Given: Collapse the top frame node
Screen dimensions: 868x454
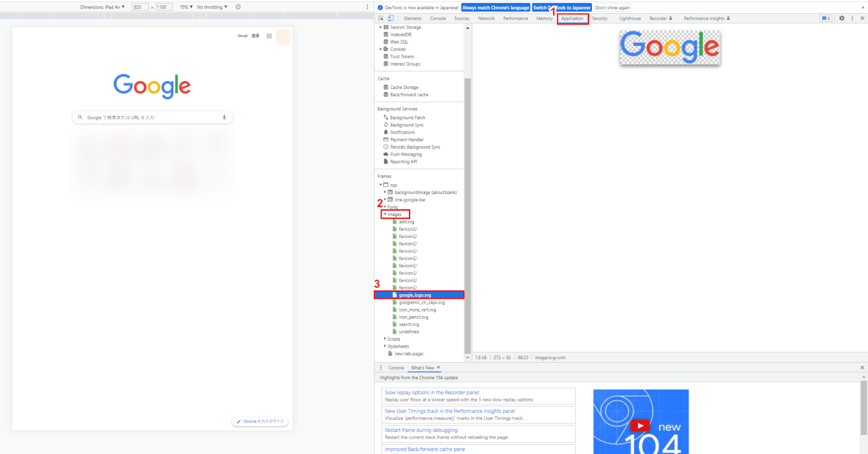Looking at the screenshot, I should click(x=380, y=185).
